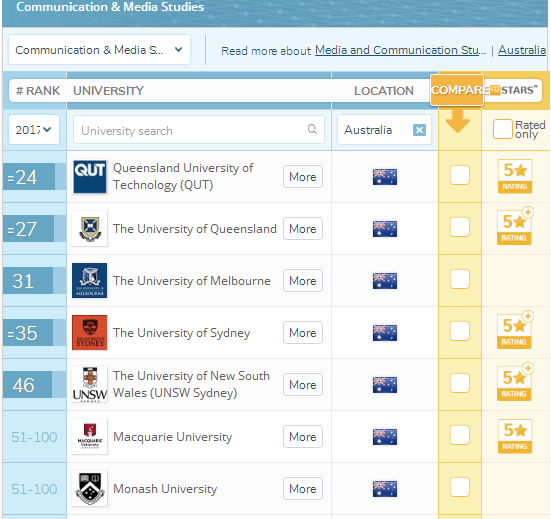
Task: Click More for Macquarie University
Action: click(x=303, y=437)
